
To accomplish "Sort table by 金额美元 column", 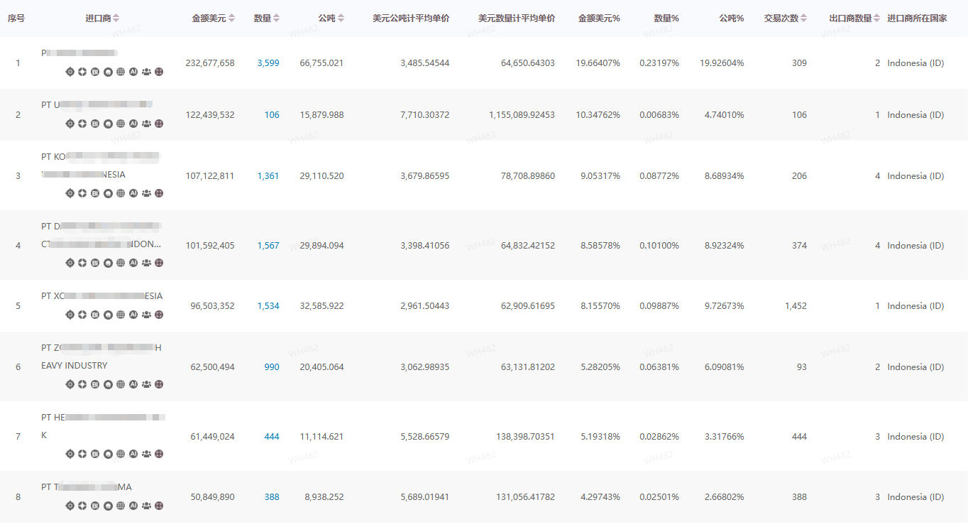I will 231,18.
